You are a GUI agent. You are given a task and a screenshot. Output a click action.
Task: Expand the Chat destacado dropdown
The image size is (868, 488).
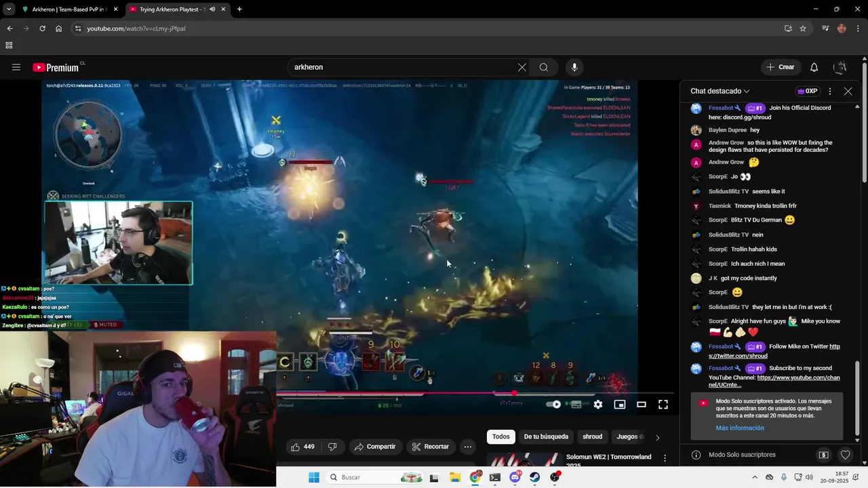point(720,91)
